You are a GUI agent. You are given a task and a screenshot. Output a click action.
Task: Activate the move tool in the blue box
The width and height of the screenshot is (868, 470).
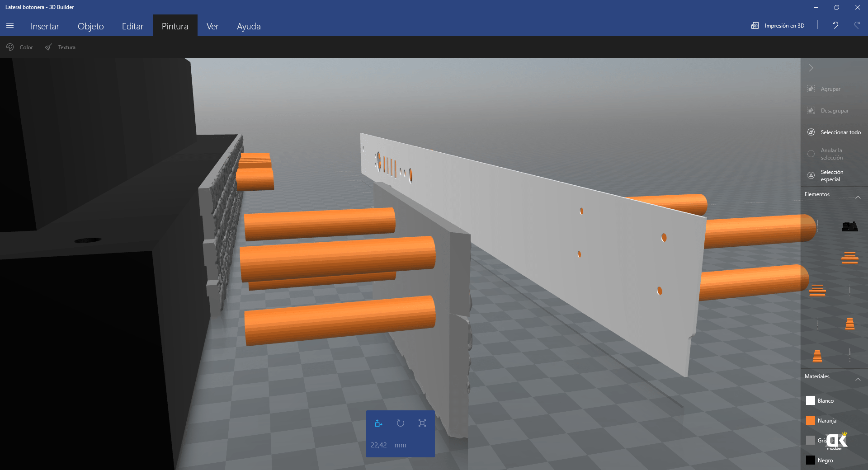point(379,423)
